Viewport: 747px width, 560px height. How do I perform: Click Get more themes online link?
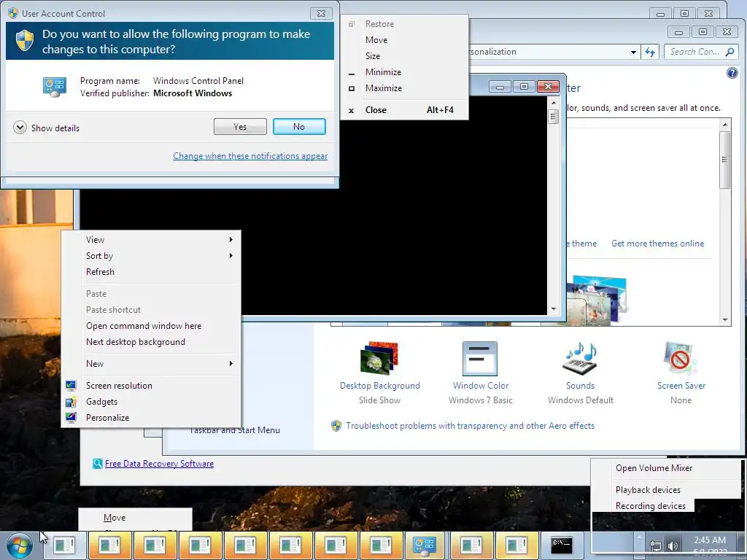pos(657,244)
